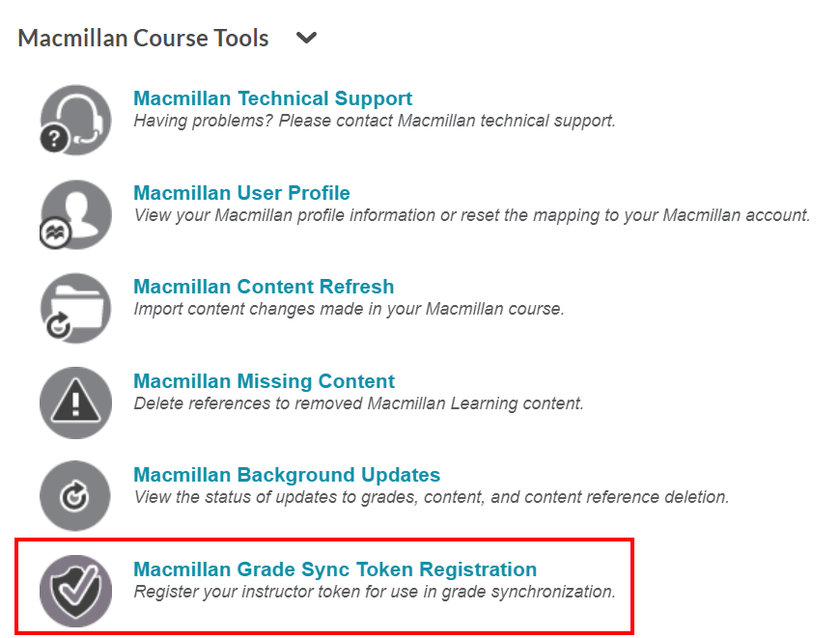This screenshot has width=840, height=638.
Task: Open Macmillan Technical Support link
Action: (x=273, y=97)
